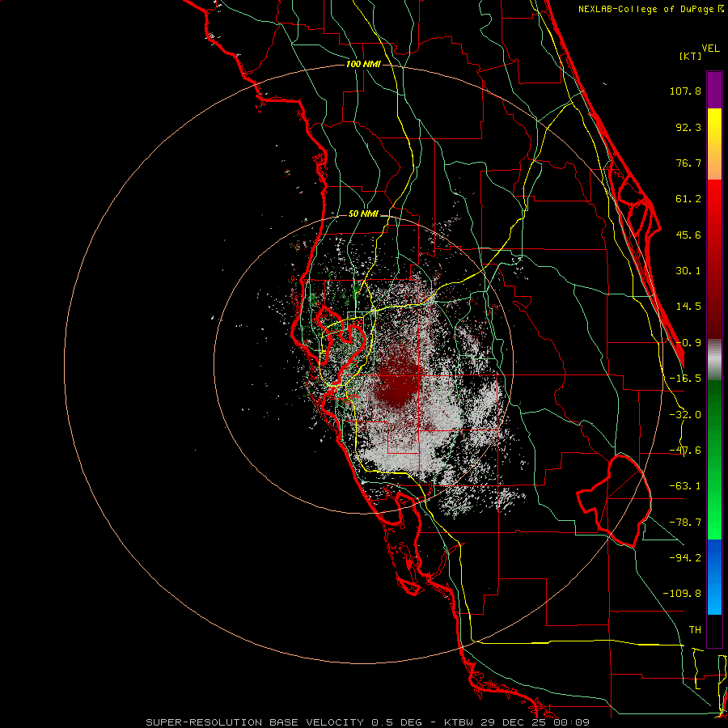Click the 76.7 legend value
Screen dimensions: 728x728
click(x=688, y=163)
